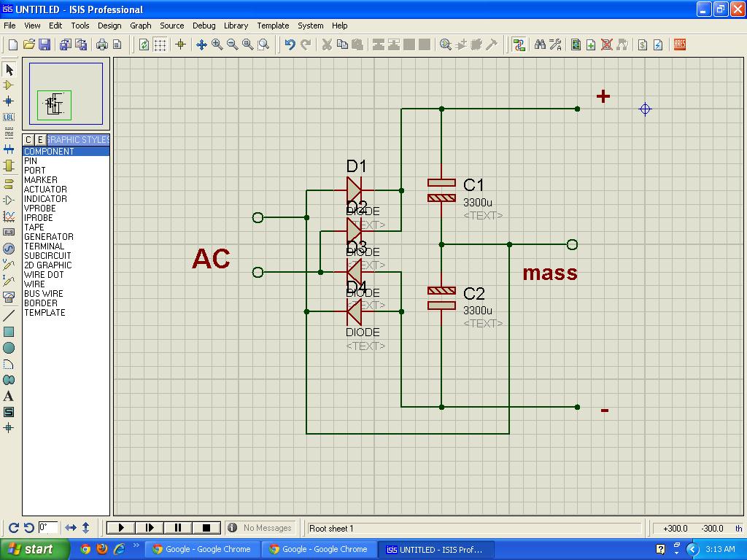
Task: Pause the simulation
Action: (177, 528)
